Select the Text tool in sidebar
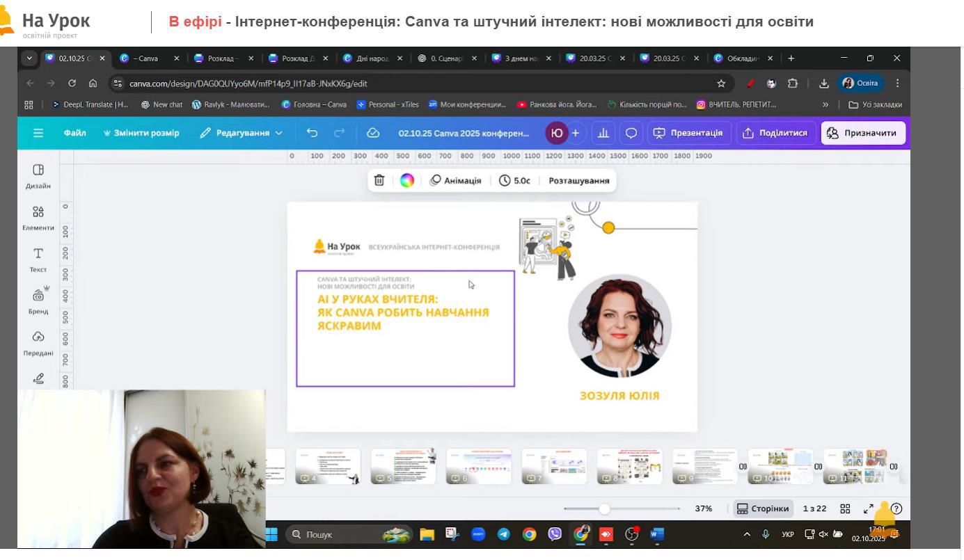Viewport: 964px width, 560px height. tap(38, 259)
